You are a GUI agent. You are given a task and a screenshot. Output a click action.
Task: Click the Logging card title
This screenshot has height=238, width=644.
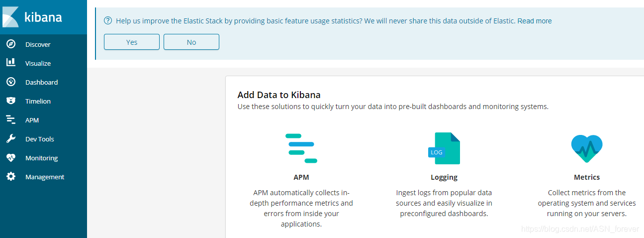click(x=444, y=177)
